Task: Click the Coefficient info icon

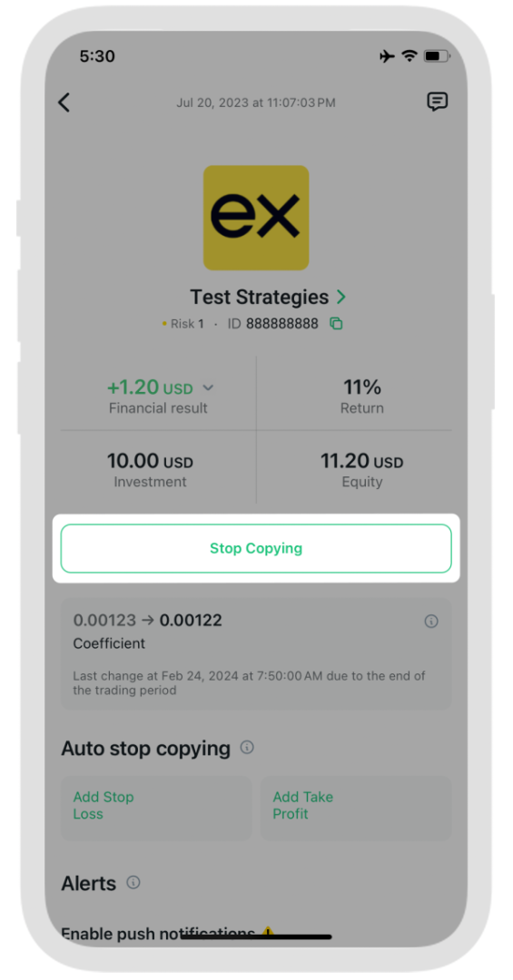Action: [431, 622]
